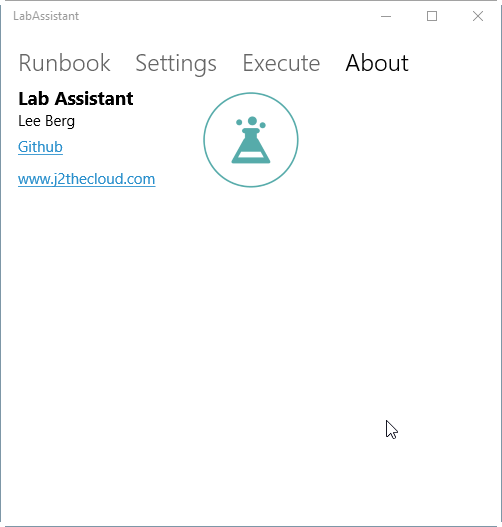Maximize the LabAssistant window
Viewport: 502px width, 527px height.
click(432, 16)
